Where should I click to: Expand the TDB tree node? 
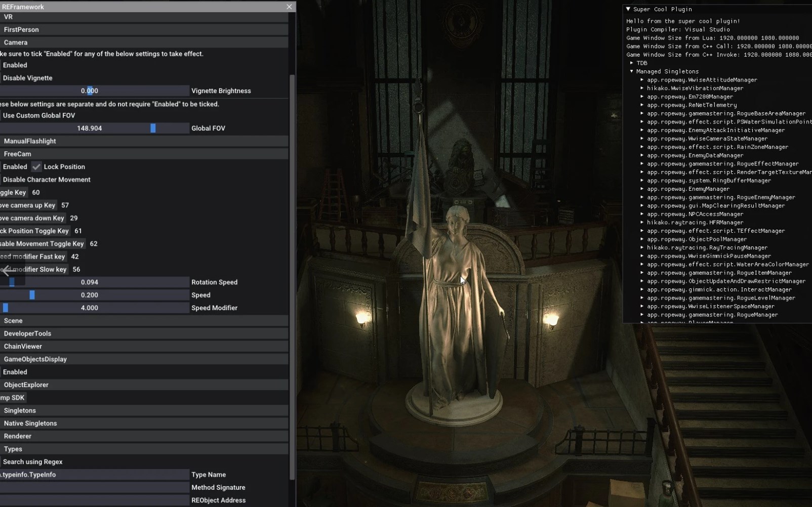click(x=632, y=63)
